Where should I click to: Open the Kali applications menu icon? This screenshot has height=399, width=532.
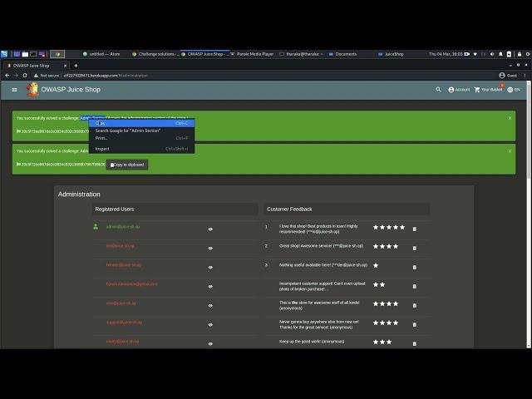click(x=4, y=54)
